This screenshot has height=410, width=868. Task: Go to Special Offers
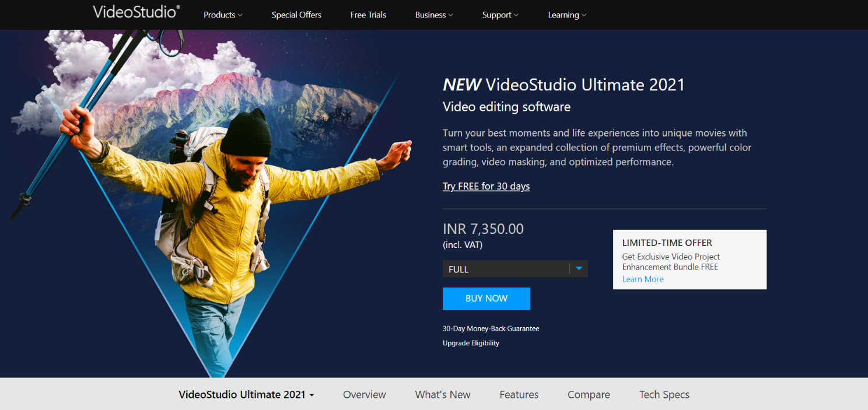pos(296,15)
